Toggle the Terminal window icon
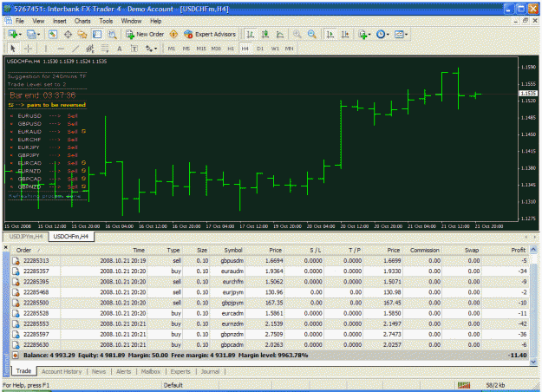Image resolution: width=542 pixels, height=392 pixels. click(x=97, y=34)
